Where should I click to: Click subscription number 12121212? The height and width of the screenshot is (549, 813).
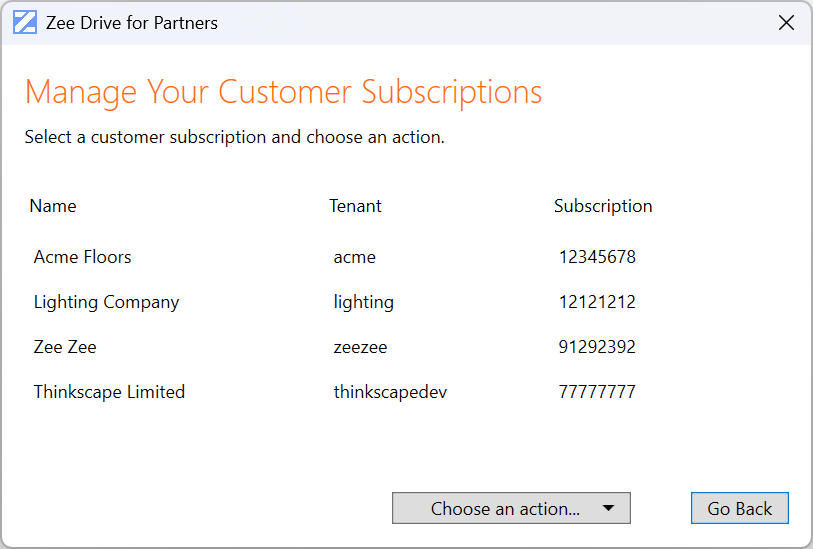[x=597, y=302]
